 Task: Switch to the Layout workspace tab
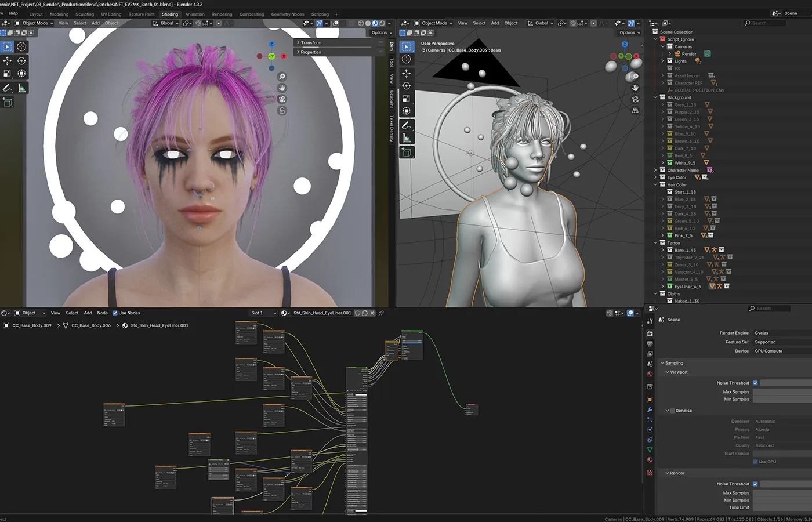pyautogui.click(x=36, y=14)
